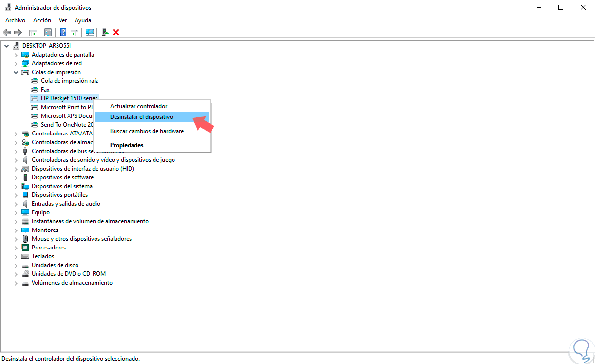
Task: Select Microsoft Print to PDF row
Action: coord(67,107)
